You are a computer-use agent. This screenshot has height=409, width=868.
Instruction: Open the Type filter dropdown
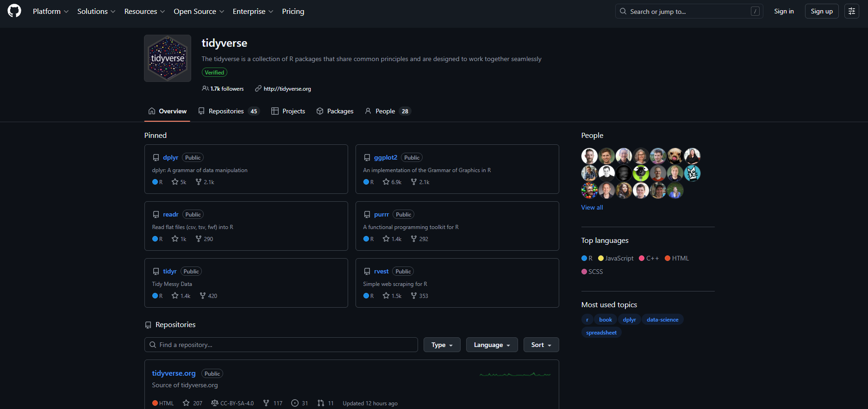[x=442, y=345]
